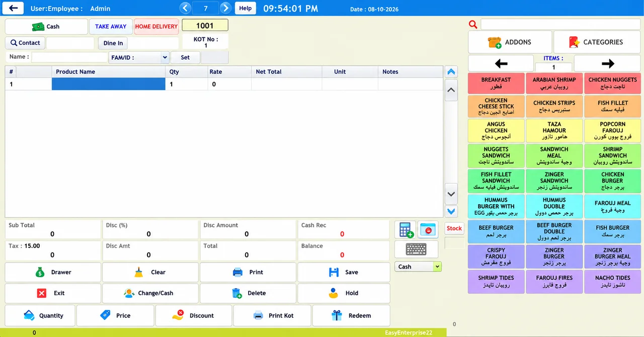Select FAROUJ MEAL tile
The width and height of the screenshot is (644, 337).
[x=613, y=206]
